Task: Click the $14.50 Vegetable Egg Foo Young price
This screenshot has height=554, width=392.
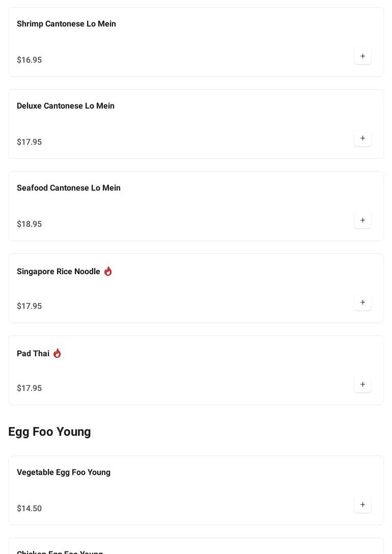Action: 30,509
